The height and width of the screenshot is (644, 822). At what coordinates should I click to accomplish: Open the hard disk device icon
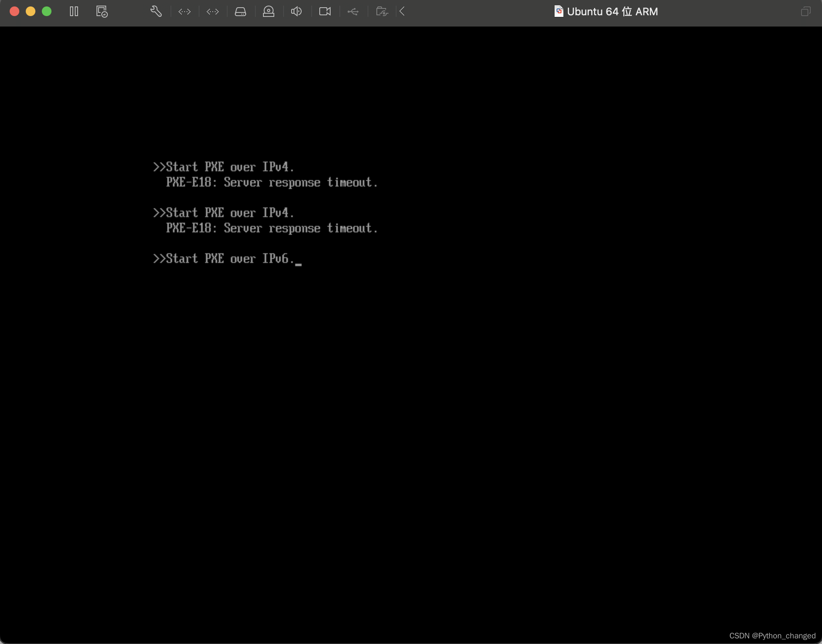pos(240,12)
